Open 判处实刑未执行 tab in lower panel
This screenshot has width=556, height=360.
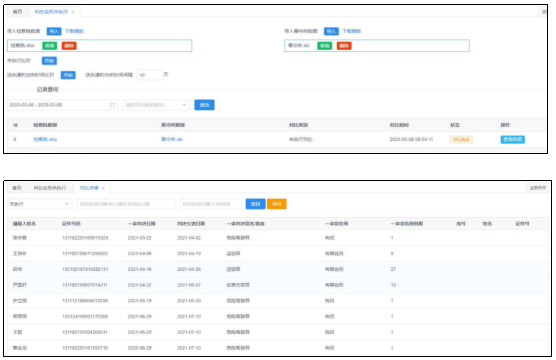50,188
